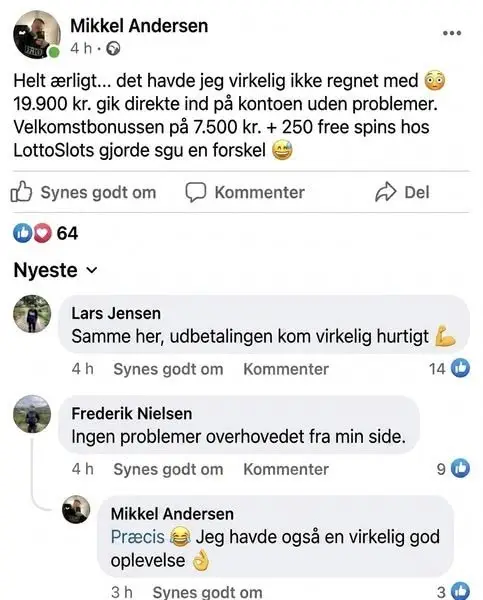Click the 64 reactions count
483x600 pixels.
point(67,233)
